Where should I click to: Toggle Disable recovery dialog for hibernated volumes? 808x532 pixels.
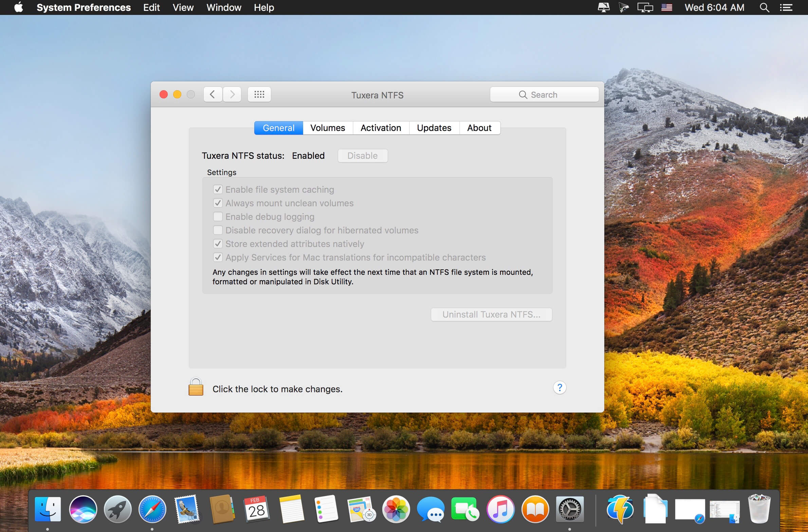(x=217, y=230)
